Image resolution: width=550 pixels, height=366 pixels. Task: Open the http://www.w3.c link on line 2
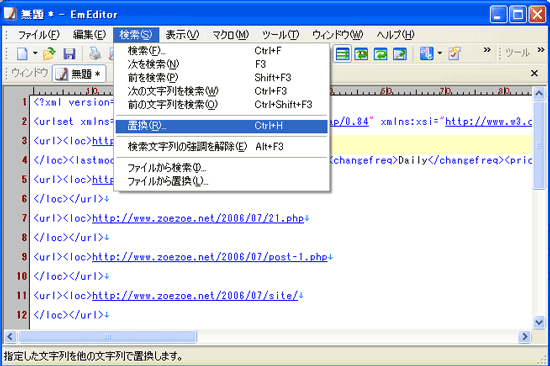coord(489,122)
